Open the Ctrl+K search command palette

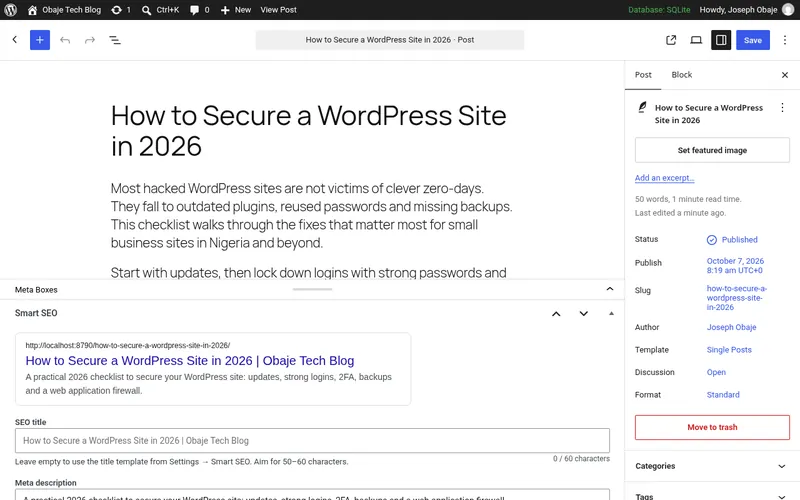[160, 10]
